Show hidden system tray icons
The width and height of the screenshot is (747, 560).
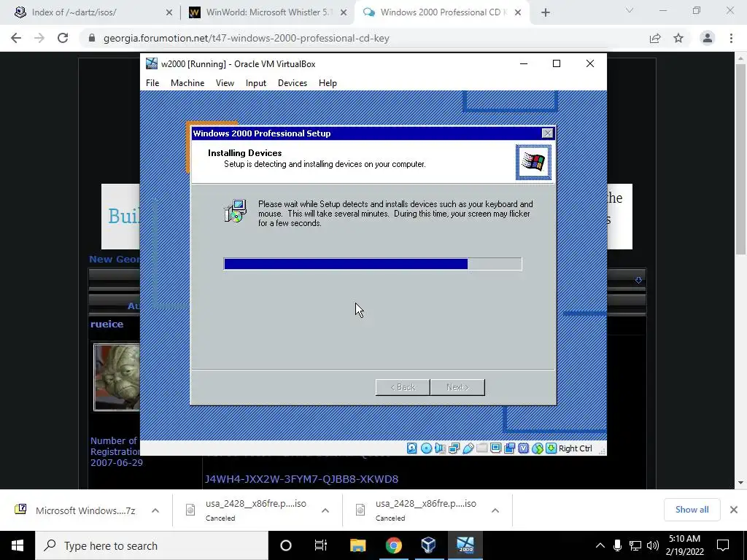pyautogui.click(x=600, y=545)
